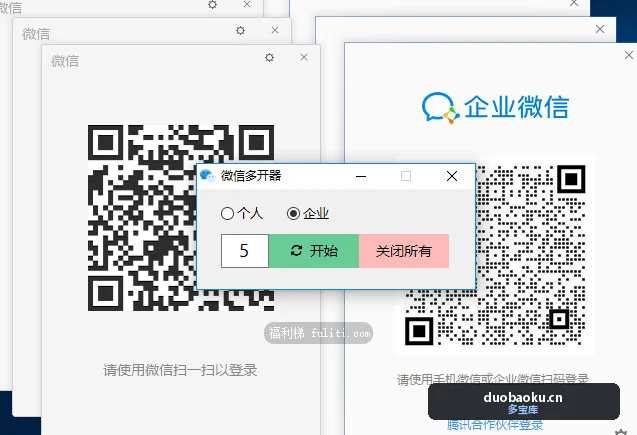Image resolution: width=637 pixels, height=435 pixels.
Task: Open settings gear in the rearmost 微信 window
Action: tap(212, 4)
